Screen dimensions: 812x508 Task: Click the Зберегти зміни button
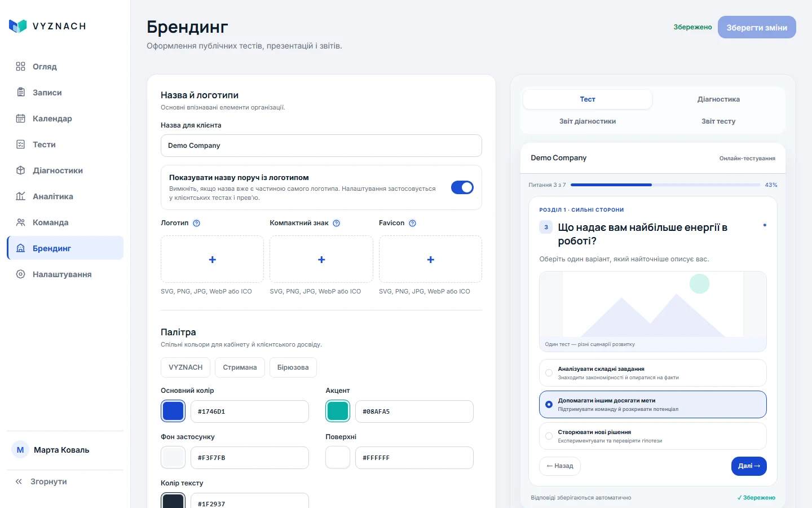pyautogui.click(x=757, y=27)
